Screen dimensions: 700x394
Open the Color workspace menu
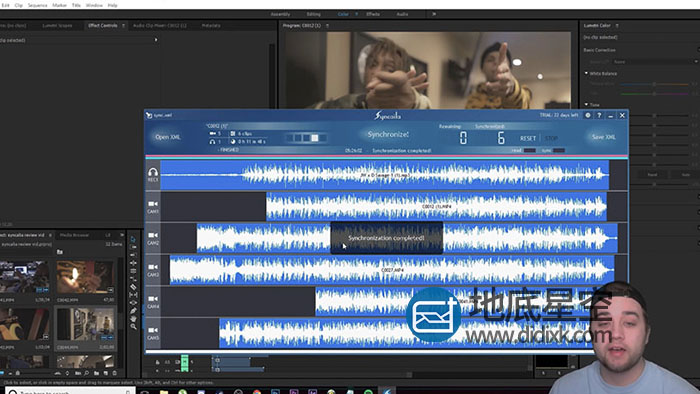click(x=356, y=14)
